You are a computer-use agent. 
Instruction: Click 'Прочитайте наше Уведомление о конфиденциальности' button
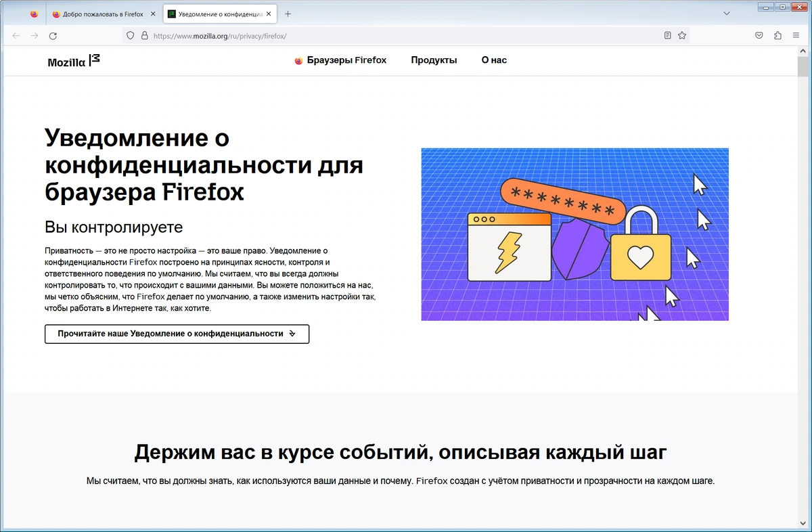pyautogui.click(x=177, y=334)
